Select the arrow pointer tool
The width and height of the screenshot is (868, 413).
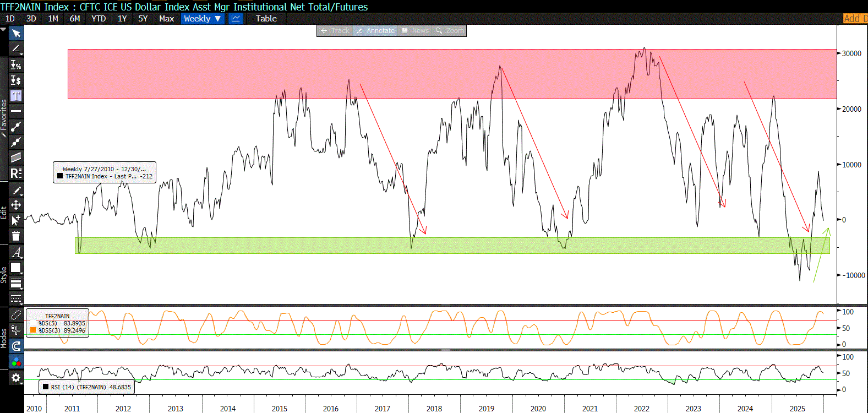pos(16,34)
